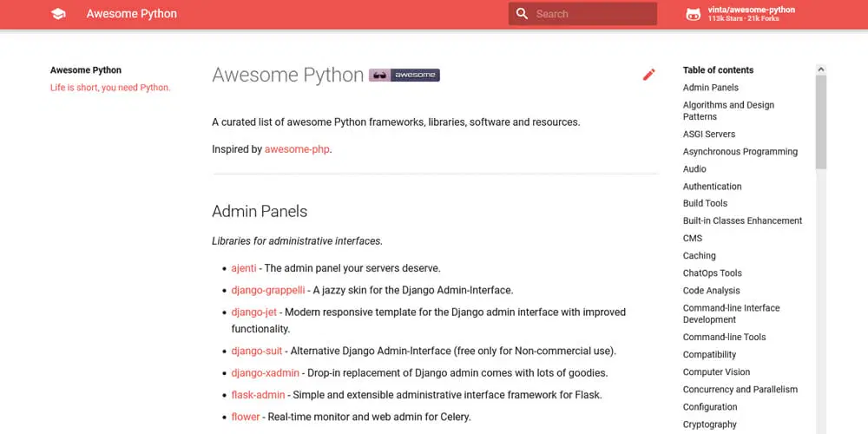Jump to Built-in Classes Enhancement
The width and height of the screenshot is (868, 434).
point(742,220)
